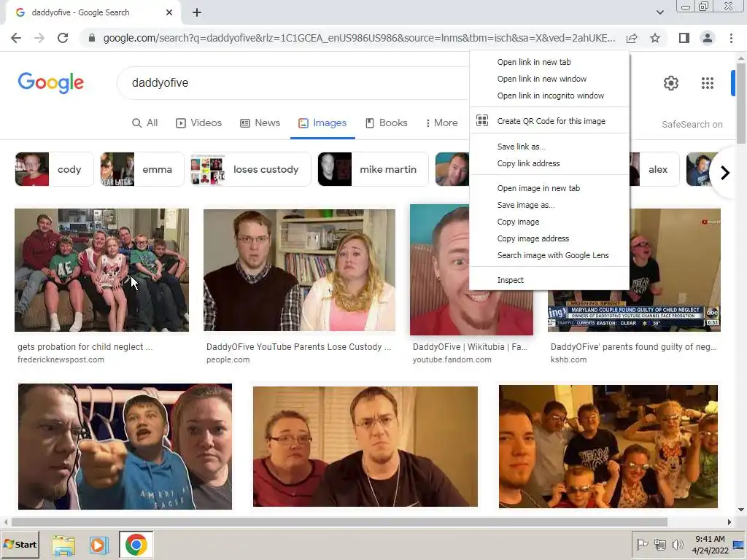Viewport: 747px width, 560px height.
Task: Show more chips with right chevron
Action: [725, 173]
